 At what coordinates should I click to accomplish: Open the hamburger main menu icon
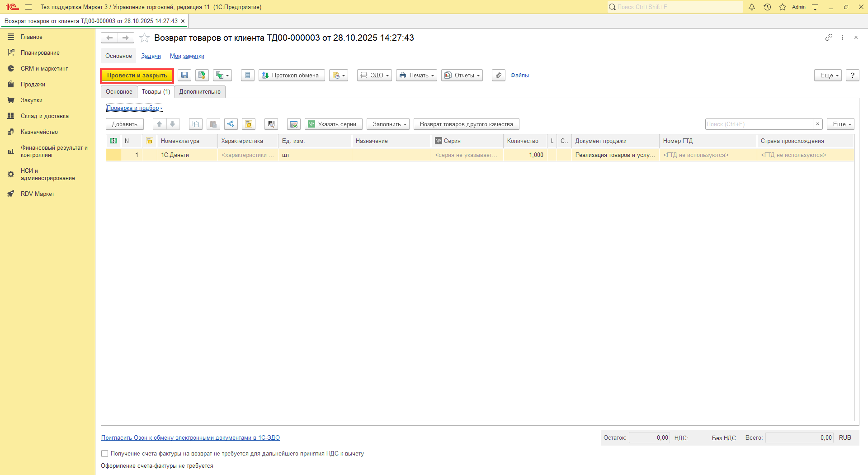tap(28, 7)
